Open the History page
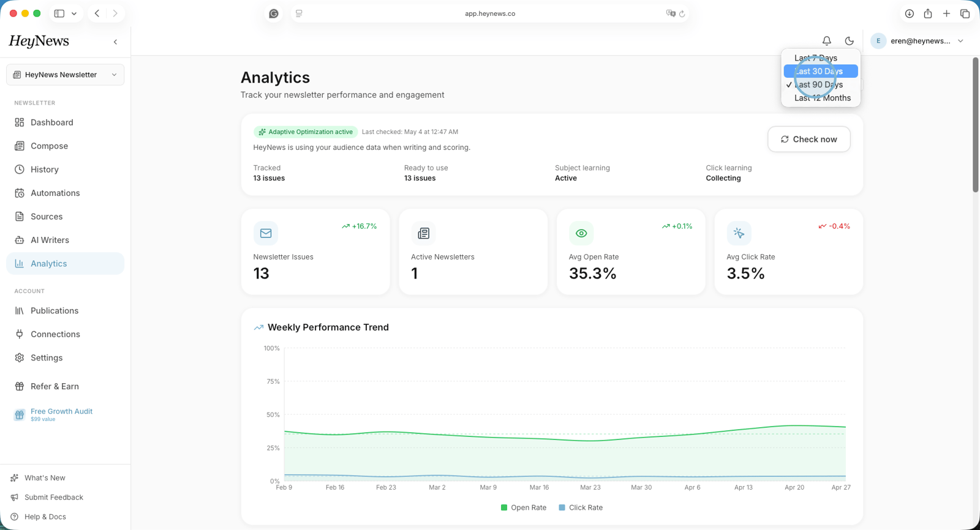This screenshot has width=980, height=530. 65,170
